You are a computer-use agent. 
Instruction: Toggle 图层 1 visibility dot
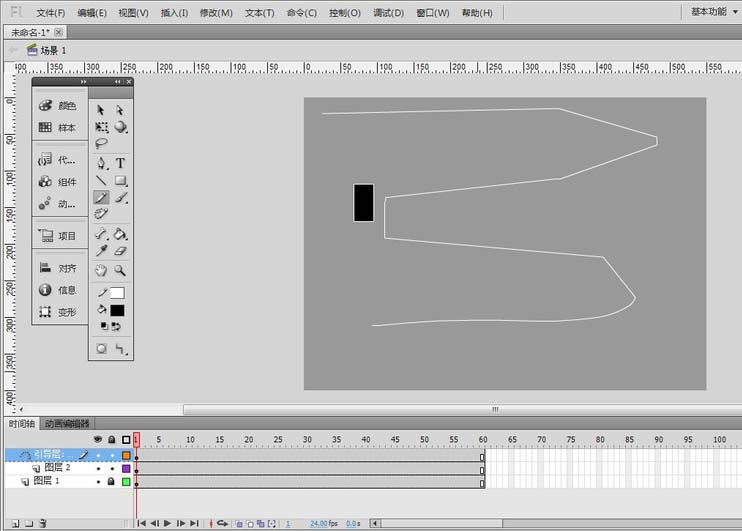pos(98,482)
